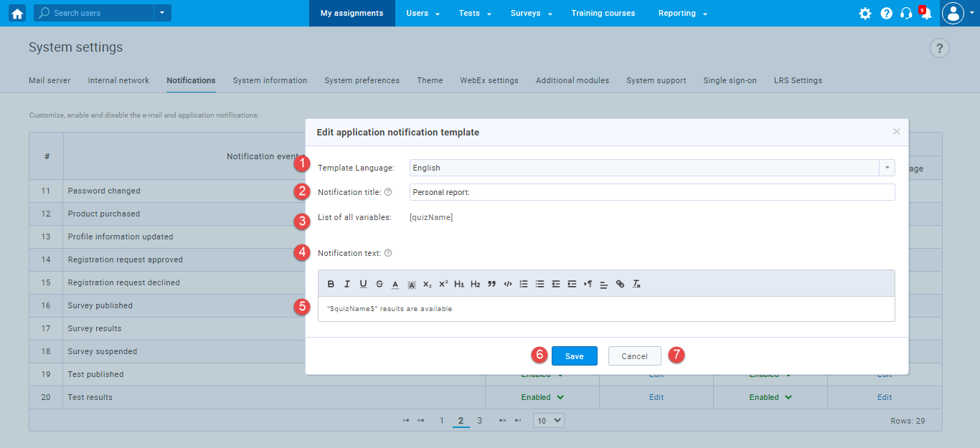Image resolution: width=980 pixels, height=448 pixels.
Task: Expand the user profile menu arrow
Action: coord(971,14)
